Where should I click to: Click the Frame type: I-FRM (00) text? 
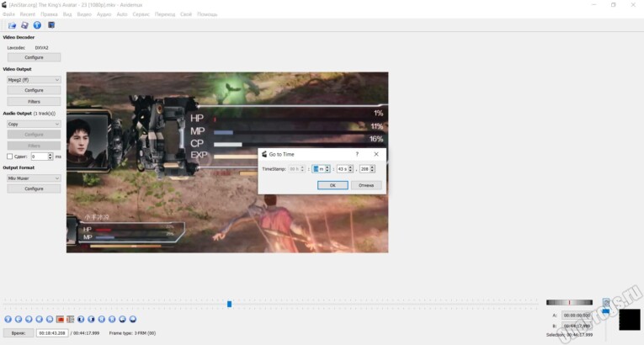[132, 333]
